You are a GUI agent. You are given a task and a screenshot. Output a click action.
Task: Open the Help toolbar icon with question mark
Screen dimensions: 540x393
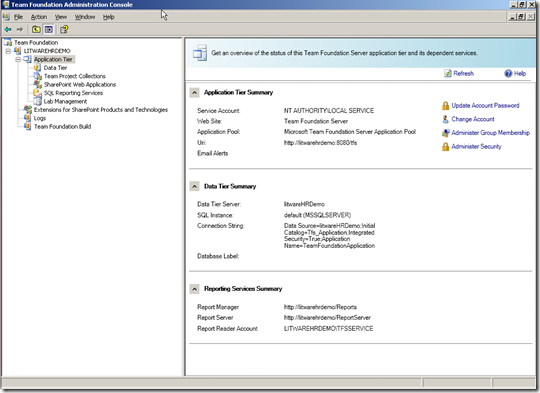coord(64,30)
